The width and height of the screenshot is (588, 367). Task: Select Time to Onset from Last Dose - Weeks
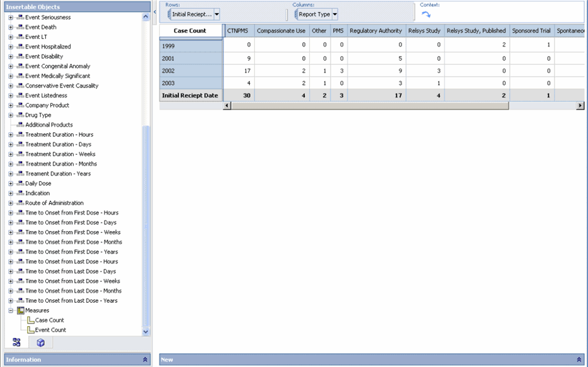tap(74, 281)
